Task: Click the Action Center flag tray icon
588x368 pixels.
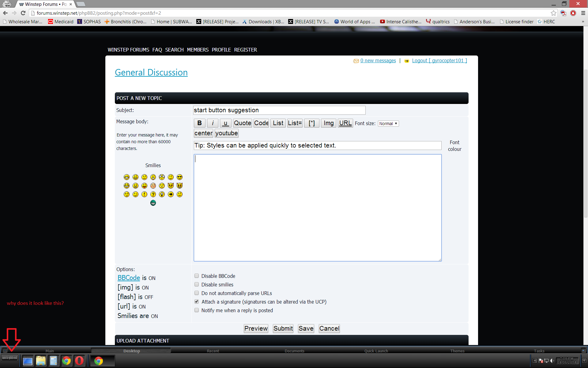Action: tap(541, 361)
